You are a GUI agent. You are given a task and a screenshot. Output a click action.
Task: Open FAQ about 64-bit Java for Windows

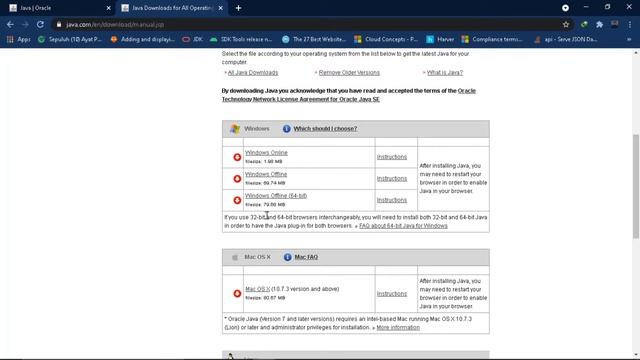(x=403, y=226)
